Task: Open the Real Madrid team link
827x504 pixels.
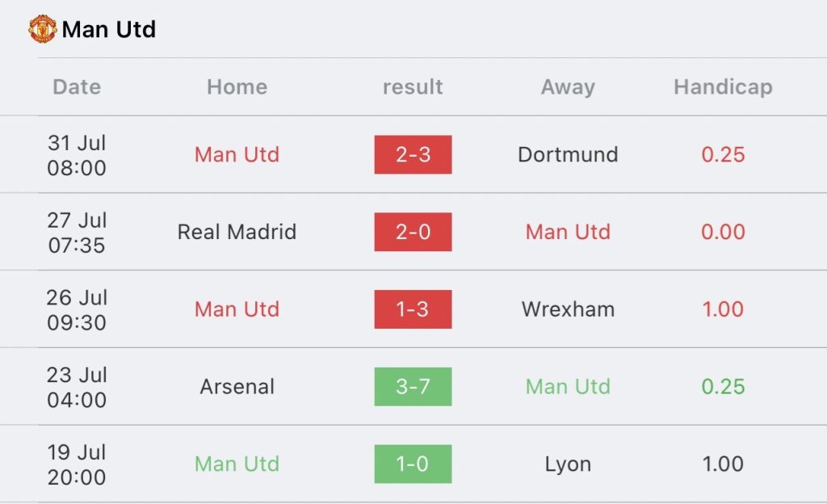Action: 237,232
